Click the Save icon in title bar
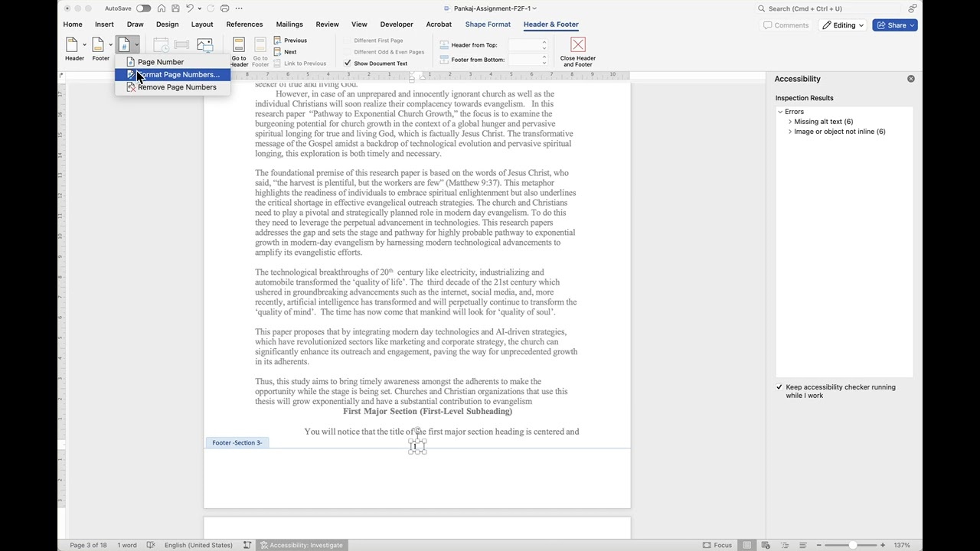 pyautogui.click(x=175, y=8)
